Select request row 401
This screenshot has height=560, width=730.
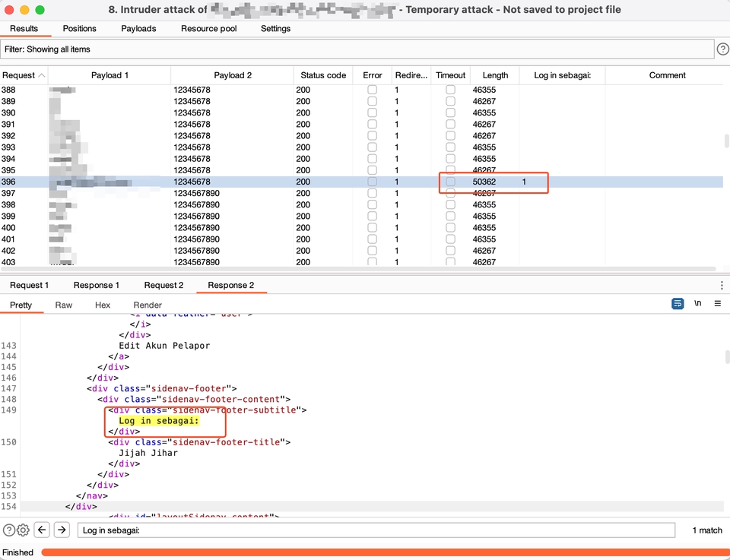(x=361, y=239)
